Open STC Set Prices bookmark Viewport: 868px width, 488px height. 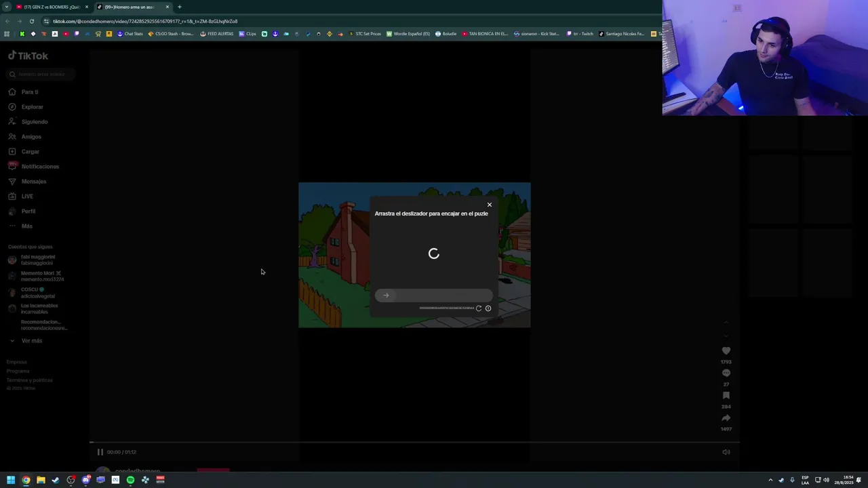pos(365,34)
